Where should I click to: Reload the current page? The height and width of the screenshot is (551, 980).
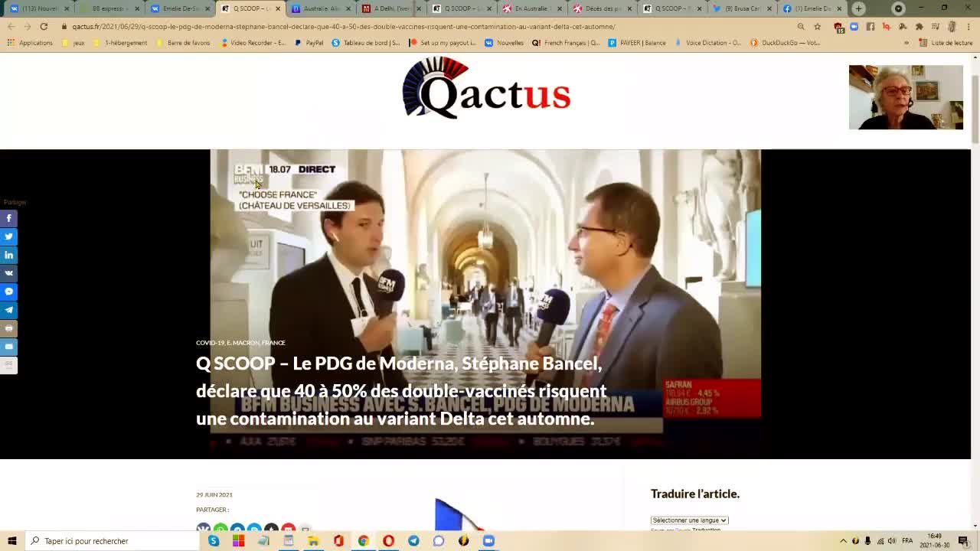tap(44, 26)
